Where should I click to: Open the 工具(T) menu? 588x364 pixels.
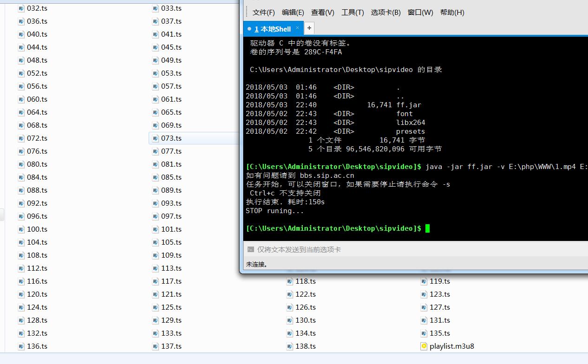tap(353, 13)
